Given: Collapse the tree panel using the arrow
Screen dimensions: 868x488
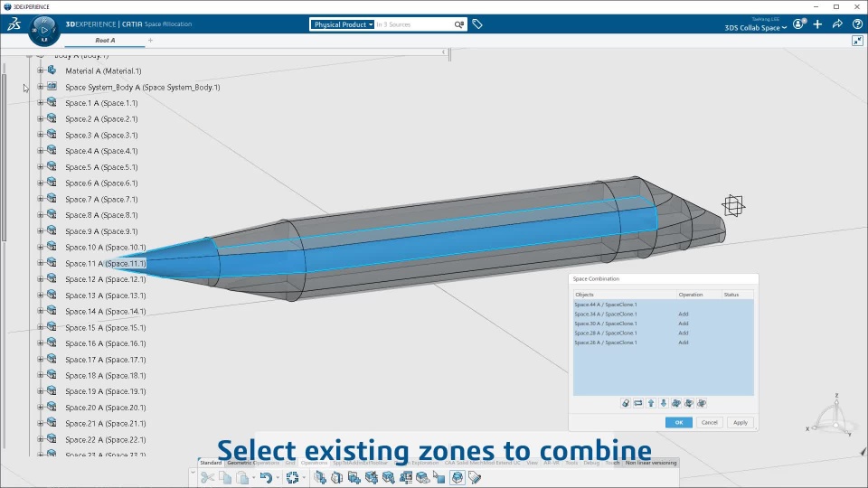Looking at the screenshot, I should (443, 52).
